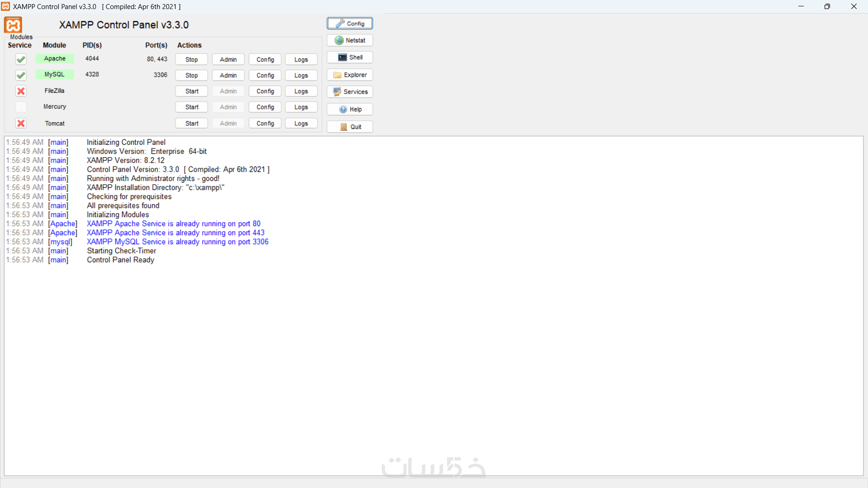Click the Apache module label
Viewport: 868px width, 488px height.
pos(55,58)
